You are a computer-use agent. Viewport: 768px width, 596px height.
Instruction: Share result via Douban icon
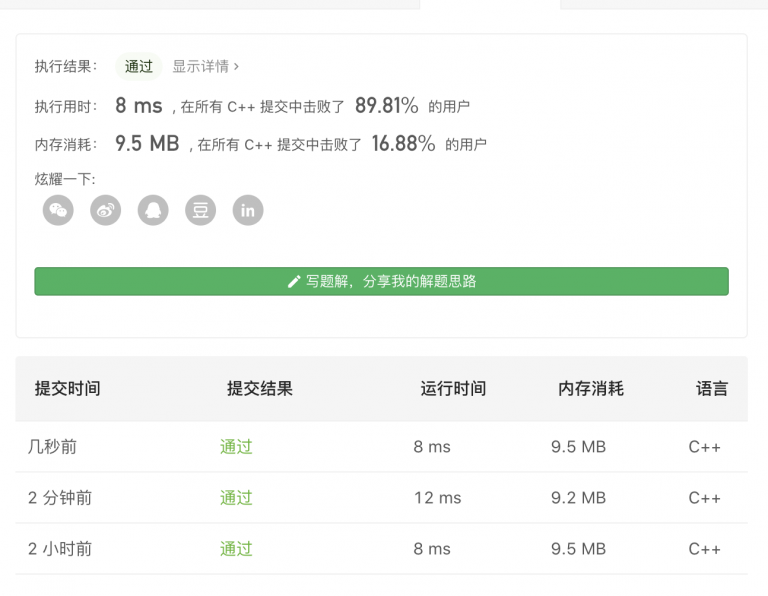[x=200, y=210]
